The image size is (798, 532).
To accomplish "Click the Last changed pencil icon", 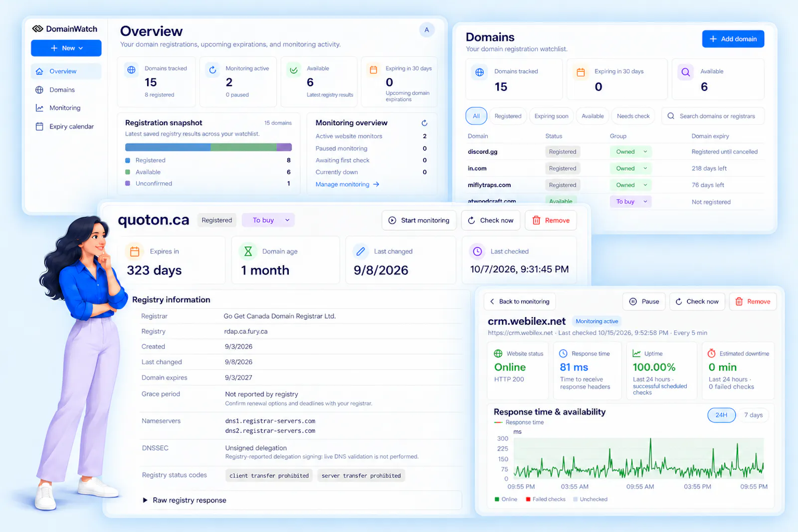I will tap(361, 251).
